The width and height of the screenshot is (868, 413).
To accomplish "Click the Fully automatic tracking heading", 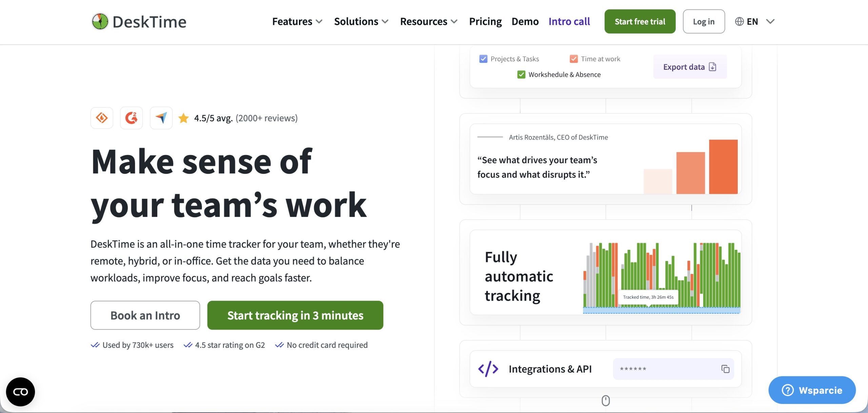I will coord(519,276).
